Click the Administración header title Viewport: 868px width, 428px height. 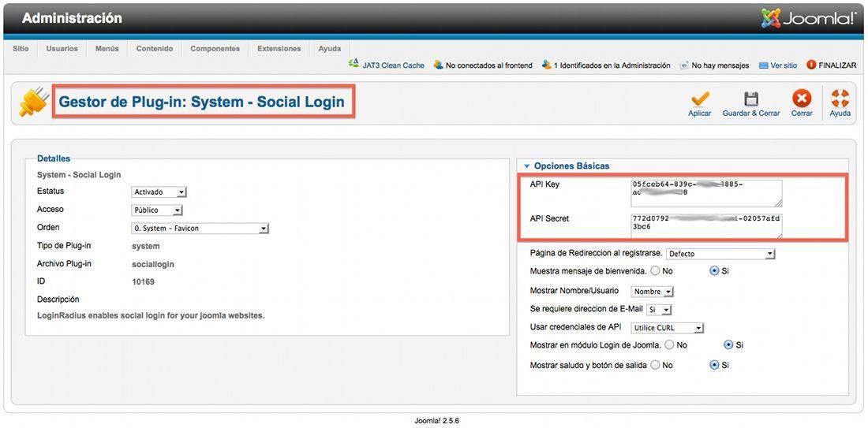coord(72,18)
